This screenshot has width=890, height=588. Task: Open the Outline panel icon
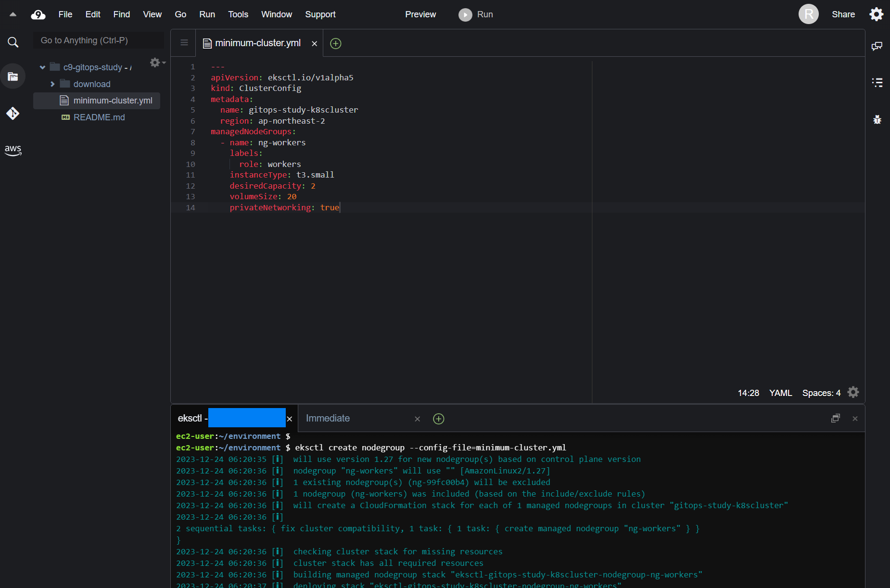pos(877,82)
